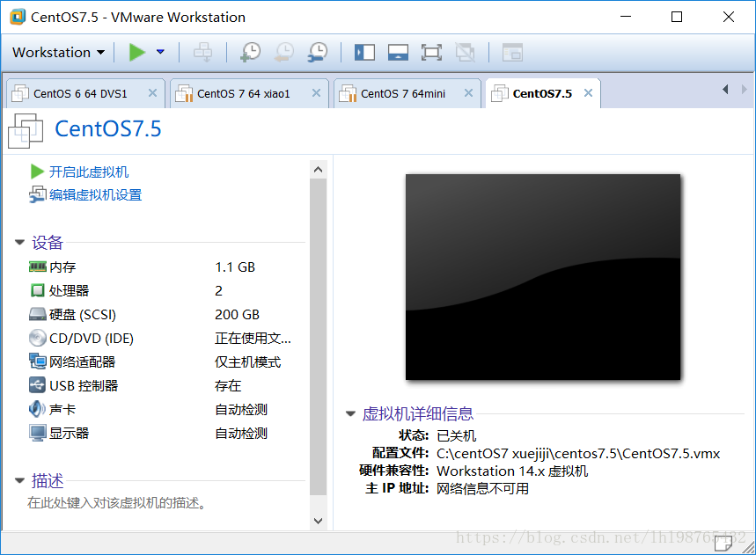The image size is (756, 555).
Task: Click the memory chip icon
Action: [38, 267]
